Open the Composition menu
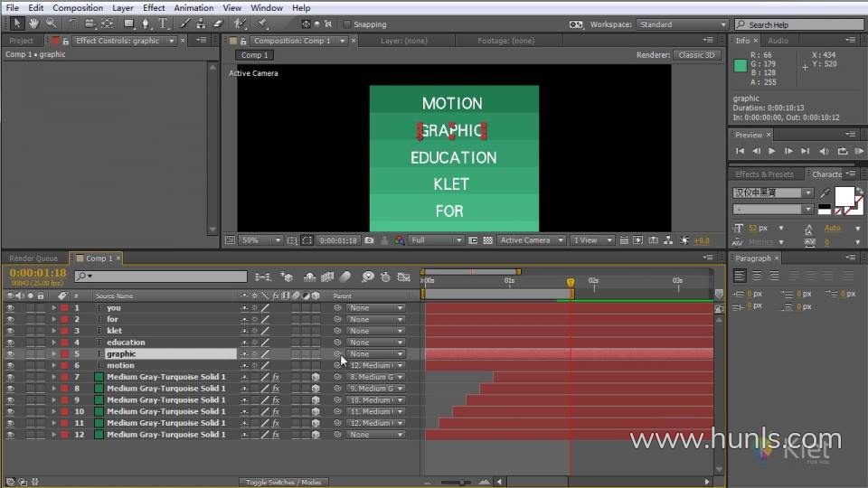 pos(78,8)
